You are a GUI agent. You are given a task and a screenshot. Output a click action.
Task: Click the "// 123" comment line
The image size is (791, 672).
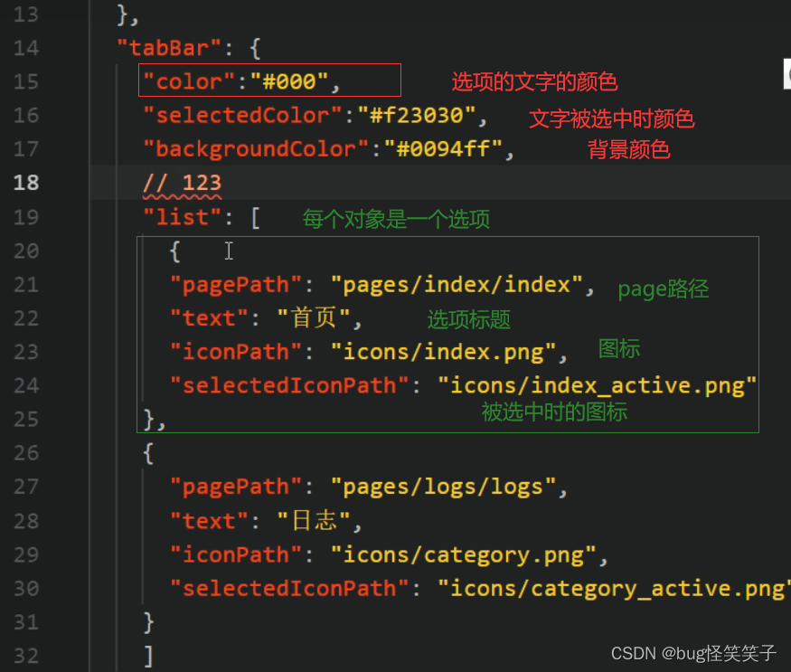click(x=182, y=184)
